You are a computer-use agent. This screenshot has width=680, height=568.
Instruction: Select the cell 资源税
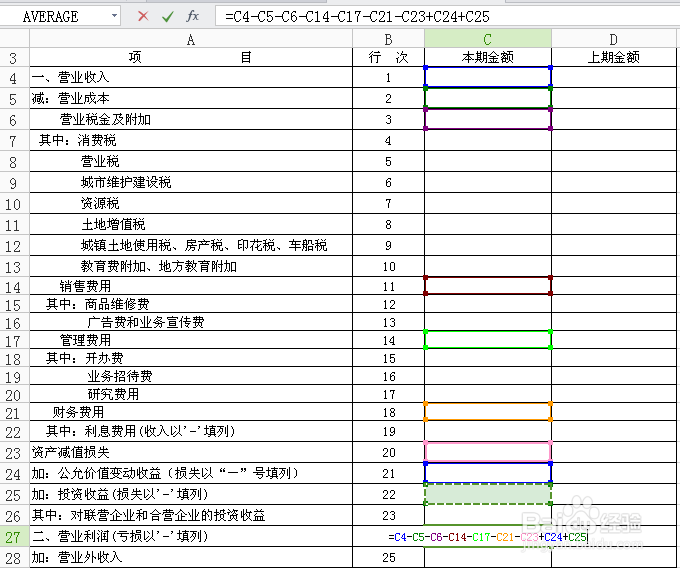coord(191,203)
